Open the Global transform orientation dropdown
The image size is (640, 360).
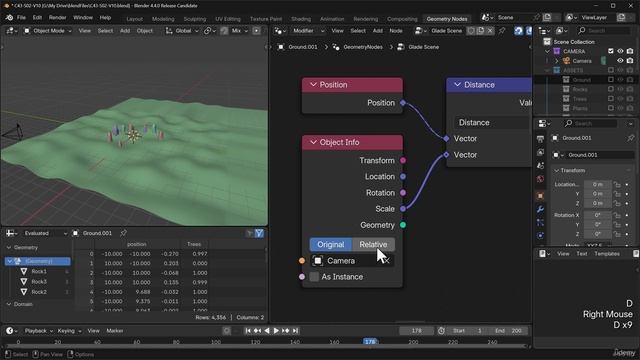(182, 31)
